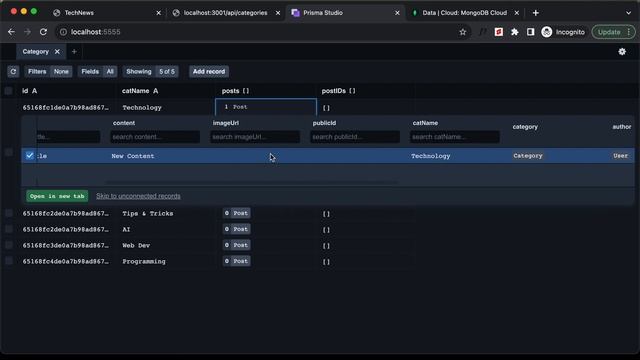Open Category relation in post row
Image resolution: width=640 pixels, height=360 pixels.
pos(528,156)
